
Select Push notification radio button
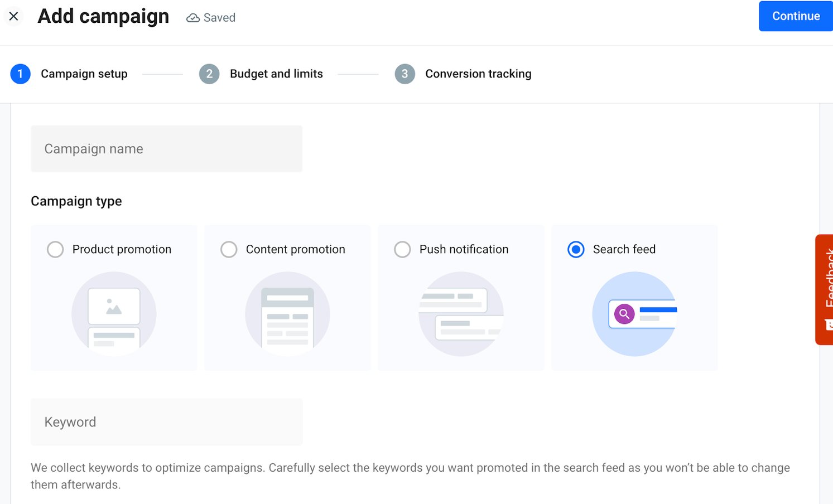[x=402, y=249]
